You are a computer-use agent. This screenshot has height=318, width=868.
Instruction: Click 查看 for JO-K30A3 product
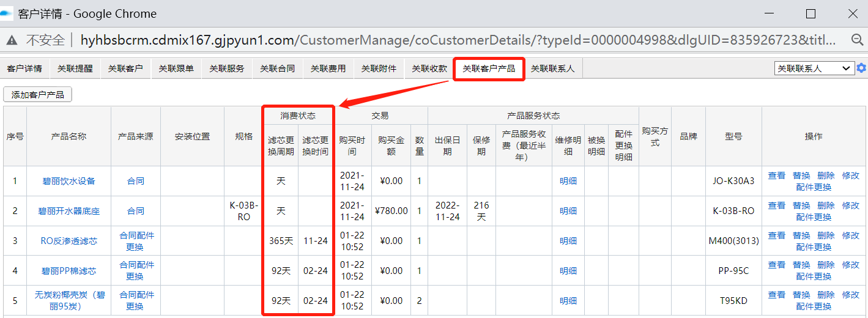pos(777,176)
